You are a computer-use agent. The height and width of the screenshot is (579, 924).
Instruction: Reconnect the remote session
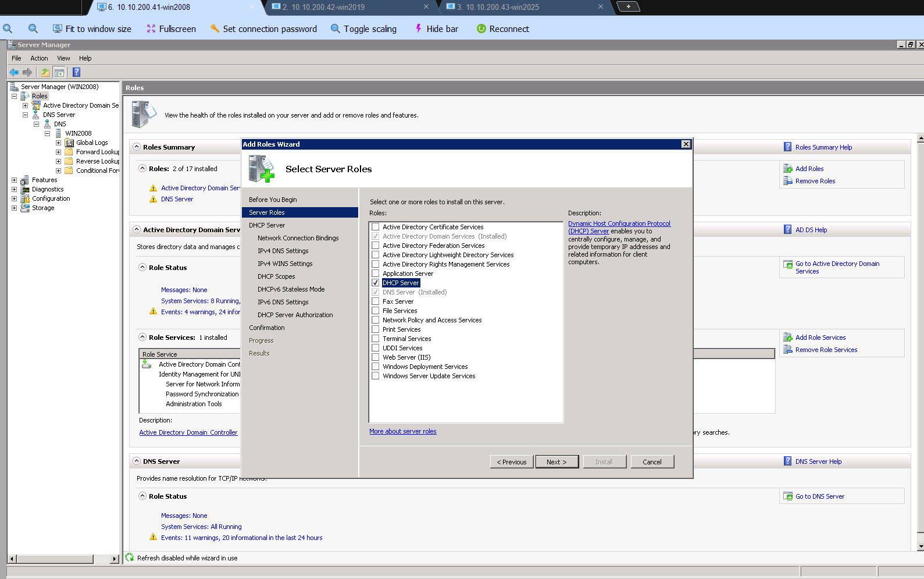coord(503,29)
